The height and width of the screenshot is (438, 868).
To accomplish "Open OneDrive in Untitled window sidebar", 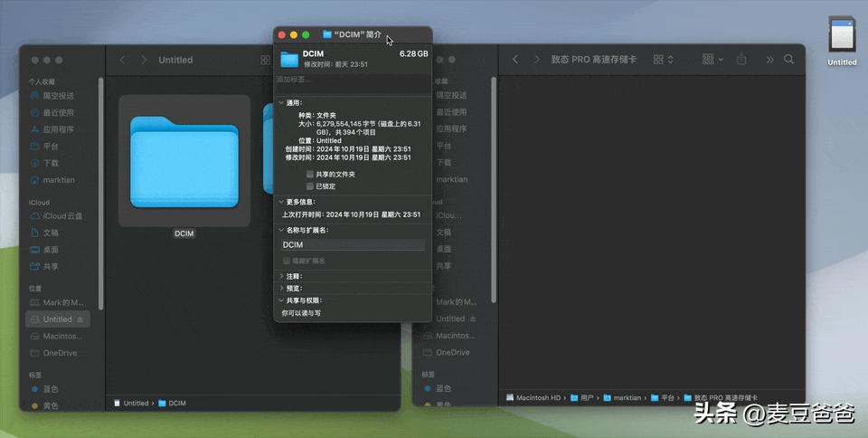I will (58, 353).
